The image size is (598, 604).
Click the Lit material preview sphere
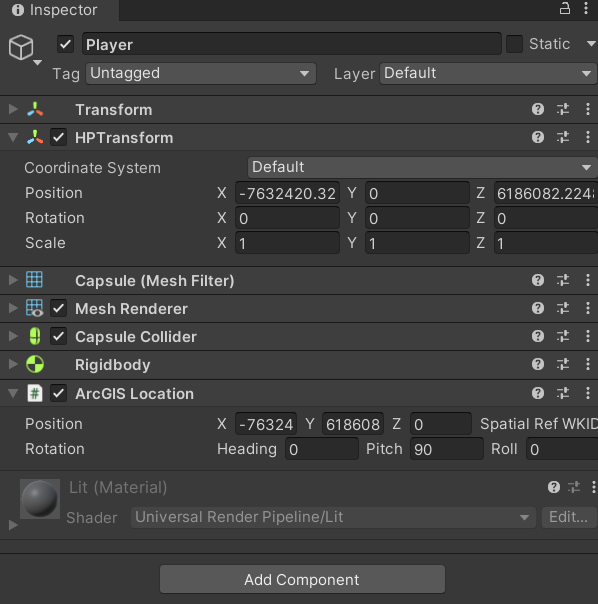coord(40,499)
